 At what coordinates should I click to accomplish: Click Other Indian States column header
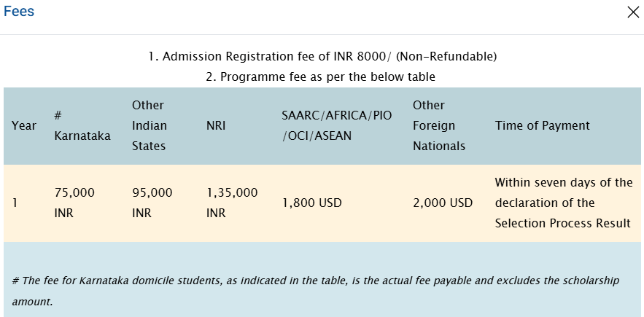point(149,125)
